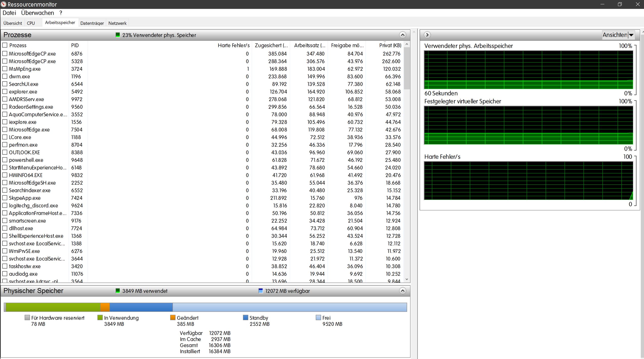
Task: Click the grey 'Für Hardware reserviert' legend square
Action: tap(27, 318)
